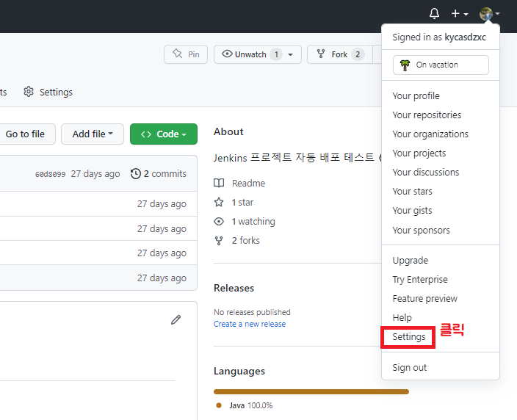
Task: Click the first file row's 27 days ago
Action: [x=162, y=204]
